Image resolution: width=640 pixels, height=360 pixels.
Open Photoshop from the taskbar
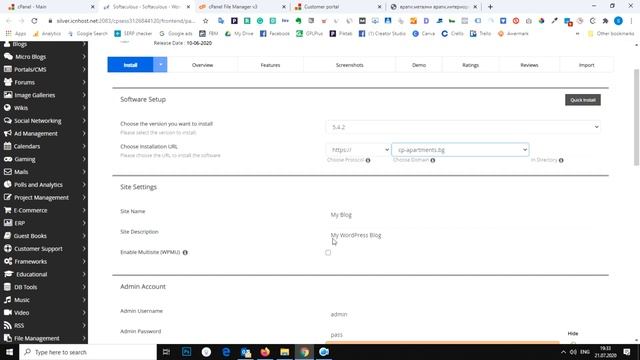point(187,351)
